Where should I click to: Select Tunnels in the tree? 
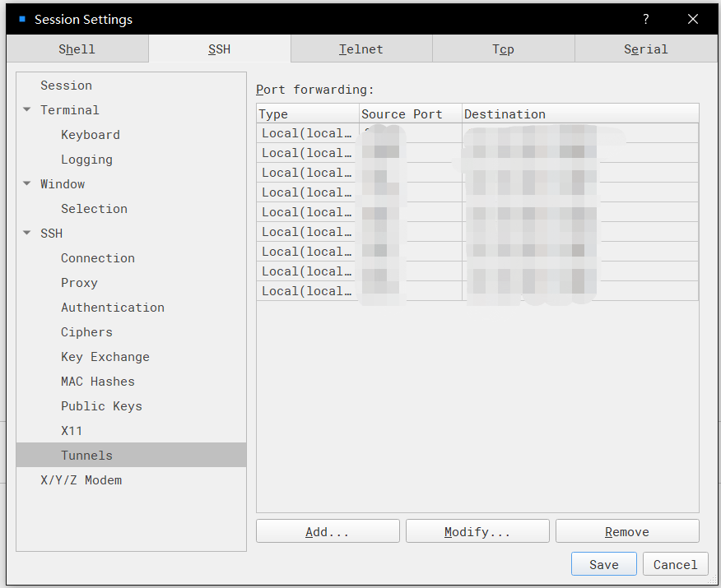131,456
